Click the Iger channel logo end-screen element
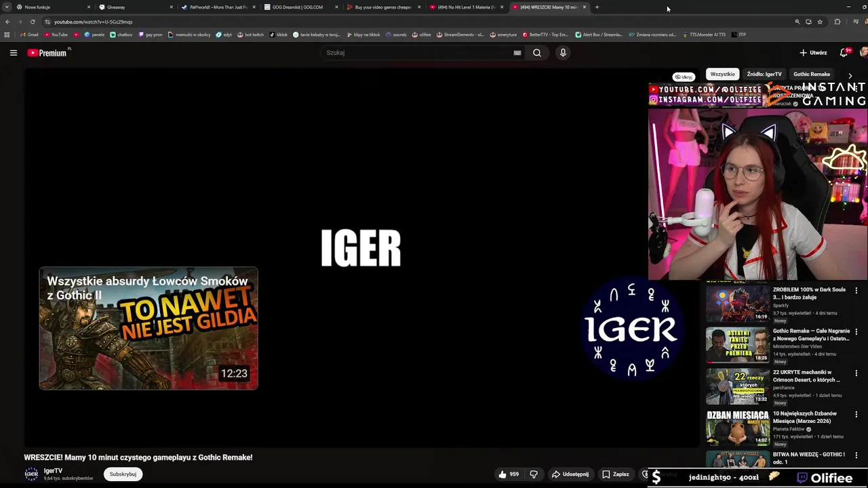The width and height of the screenshot is (868, 488). pyautogui.click(x=631, y=328)
